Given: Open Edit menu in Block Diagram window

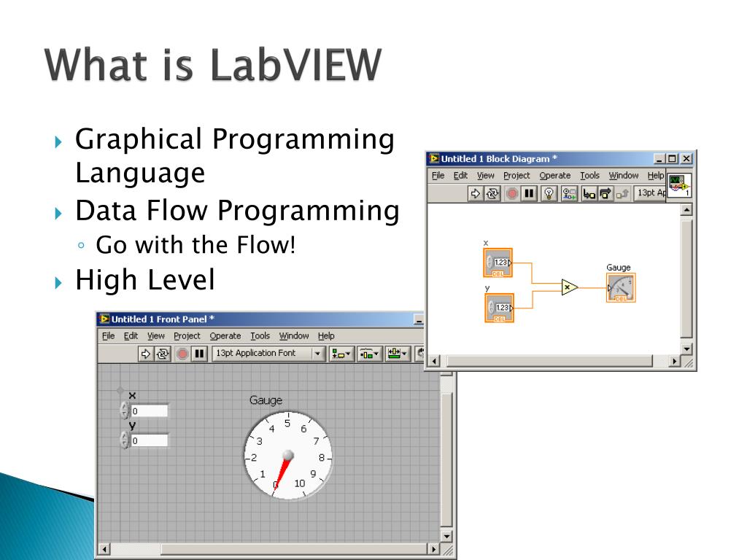Looking at the screenshot, I should pos(460,175).
